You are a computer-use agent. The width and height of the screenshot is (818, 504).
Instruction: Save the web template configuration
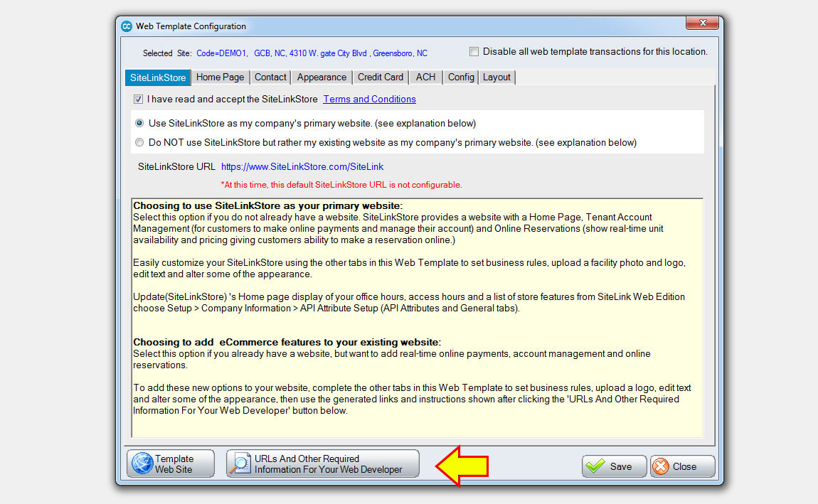click(614, 466)
